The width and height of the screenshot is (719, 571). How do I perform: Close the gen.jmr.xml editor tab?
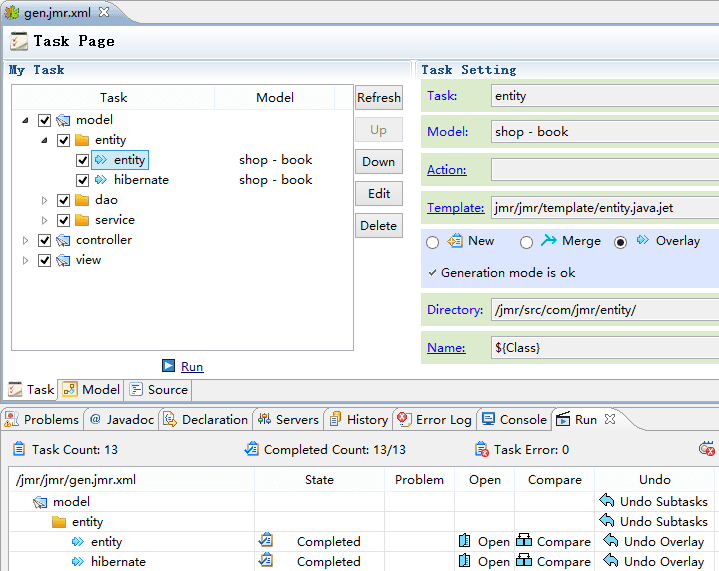click(x=105, y=12)
